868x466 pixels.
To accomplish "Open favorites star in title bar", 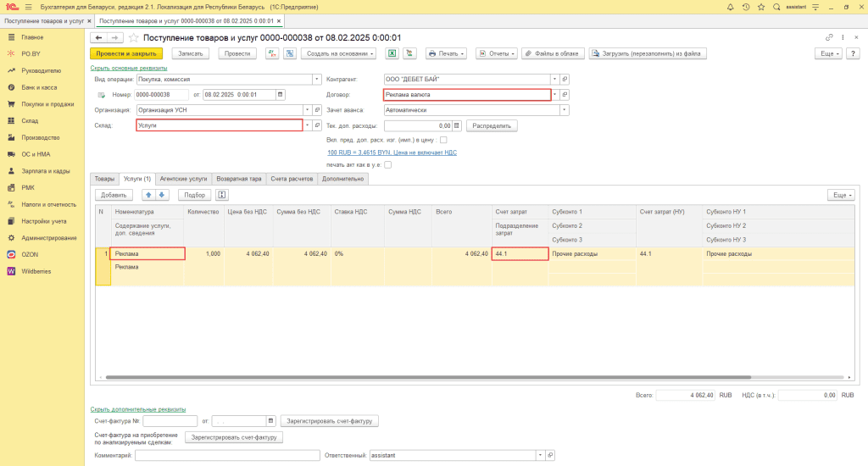I will pyautogui.click(x=762, y=6).
